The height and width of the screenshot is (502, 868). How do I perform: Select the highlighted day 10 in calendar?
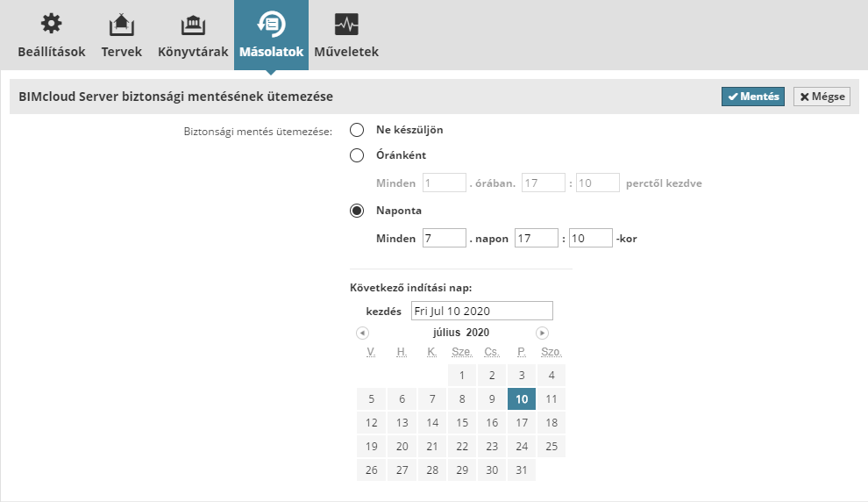point(522,399)
